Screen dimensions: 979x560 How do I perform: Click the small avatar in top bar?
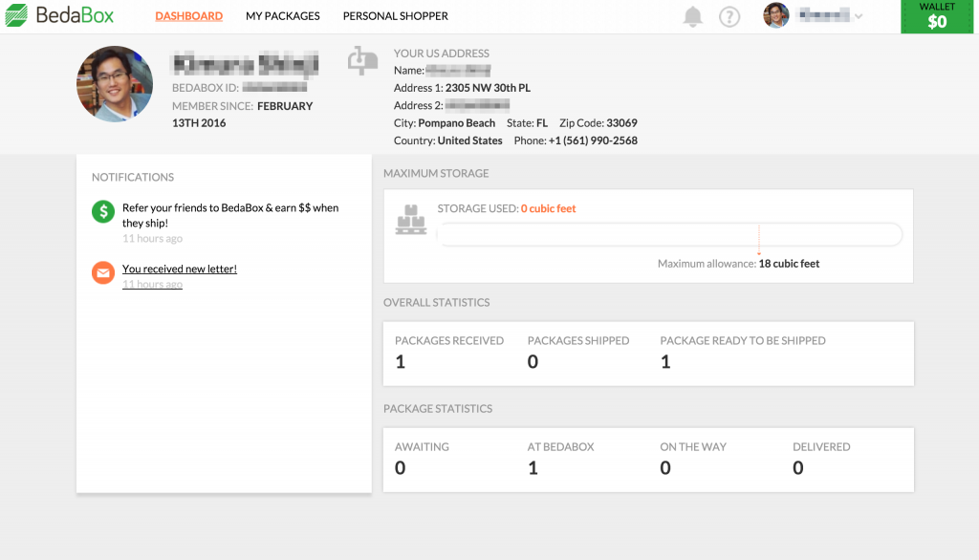point(776,15)
